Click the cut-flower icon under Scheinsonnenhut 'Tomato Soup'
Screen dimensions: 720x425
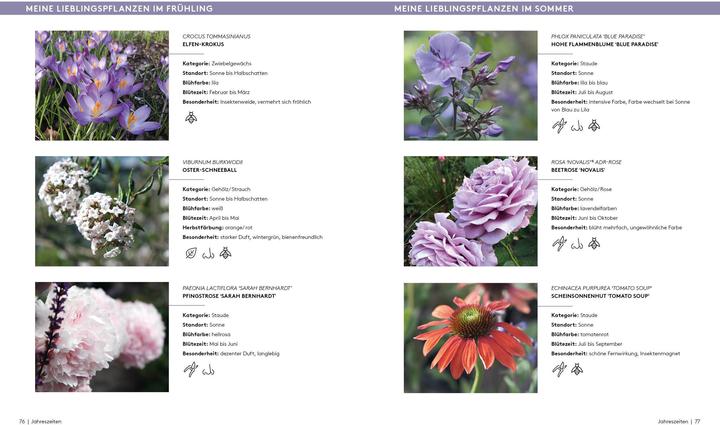(x=559, y=369)
